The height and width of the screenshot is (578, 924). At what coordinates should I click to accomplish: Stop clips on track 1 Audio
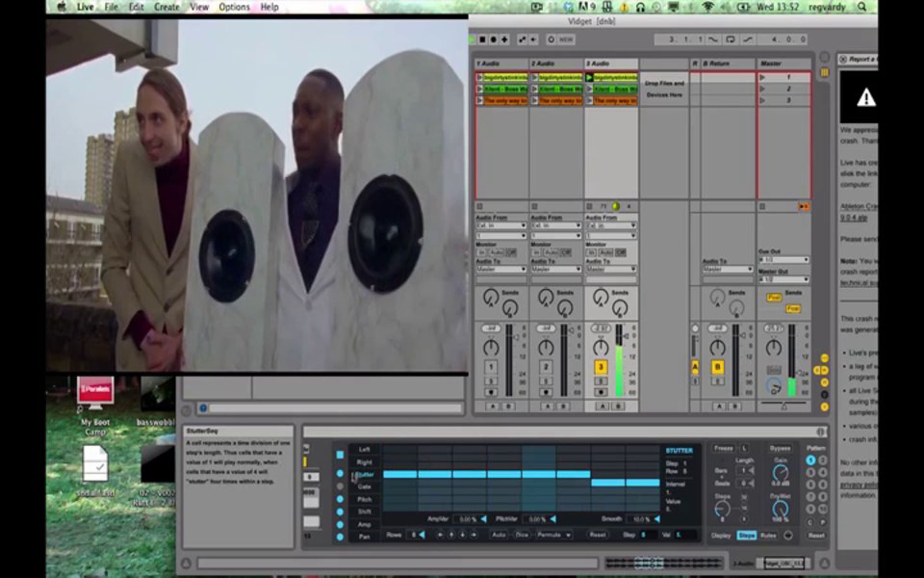point(480,207)
